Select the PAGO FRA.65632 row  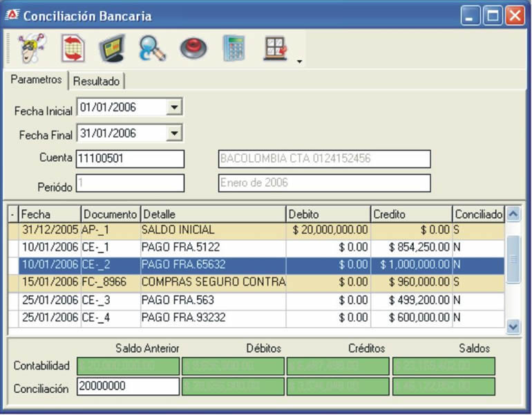pos(256,265)
